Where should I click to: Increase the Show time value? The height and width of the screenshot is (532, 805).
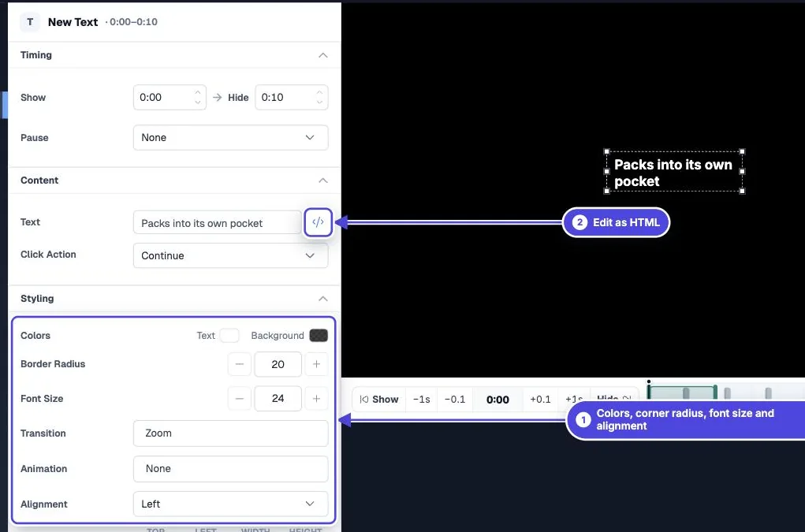pos(198,92)
